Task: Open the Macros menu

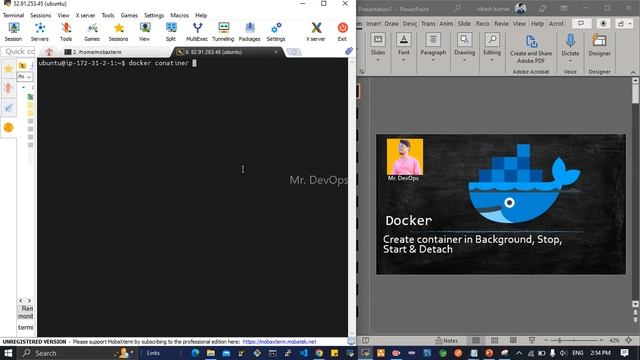Action: (180, 15)
